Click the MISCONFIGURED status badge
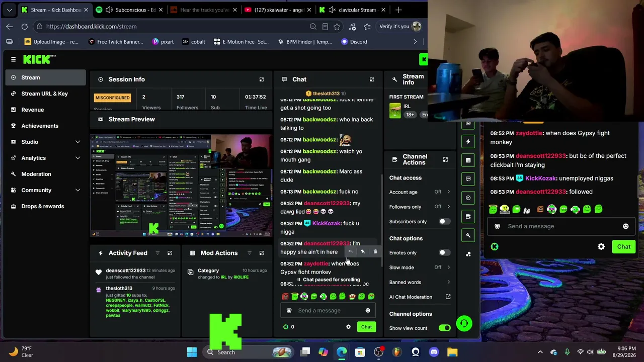 [112, 98]
